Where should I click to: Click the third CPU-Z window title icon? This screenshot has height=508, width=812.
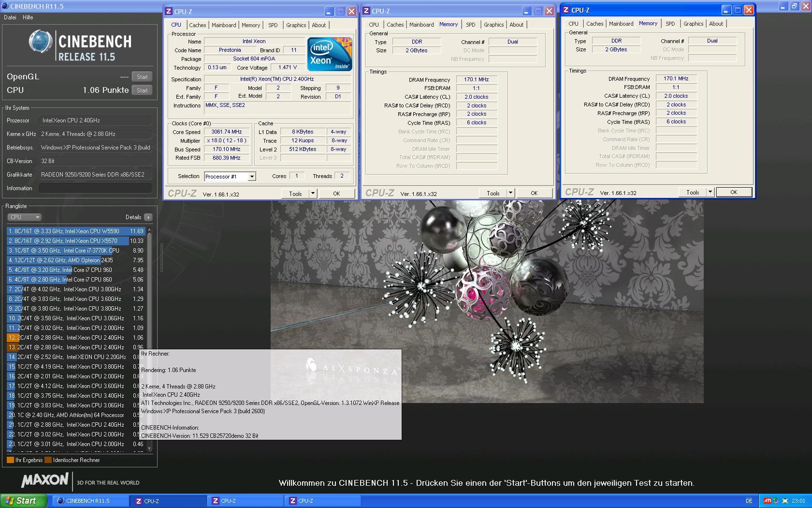[x=566, y=10]
